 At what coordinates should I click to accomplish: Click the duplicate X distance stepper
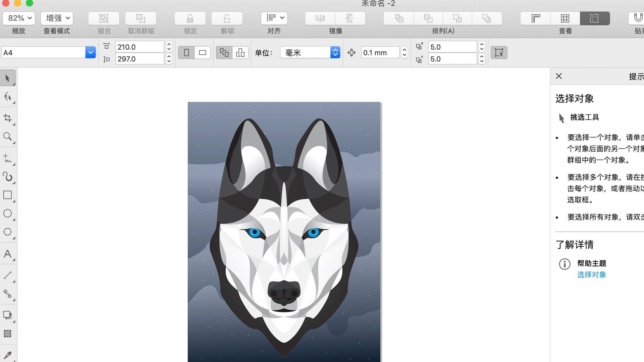(482, 47)
